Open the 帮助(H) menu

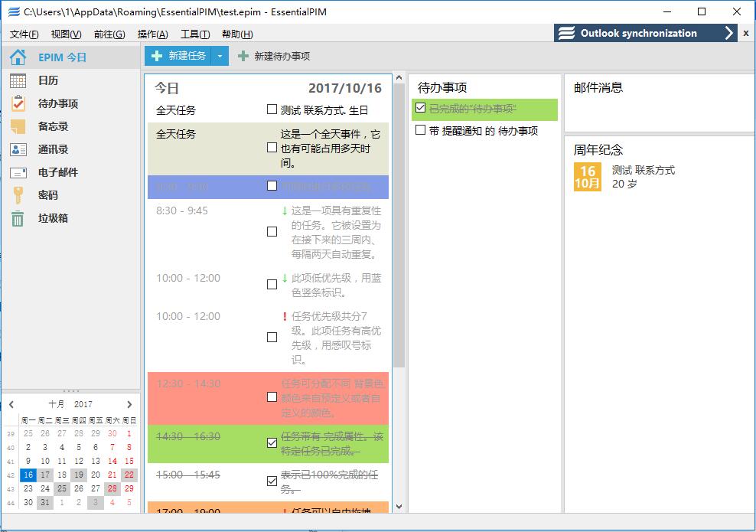click(237, 34)
